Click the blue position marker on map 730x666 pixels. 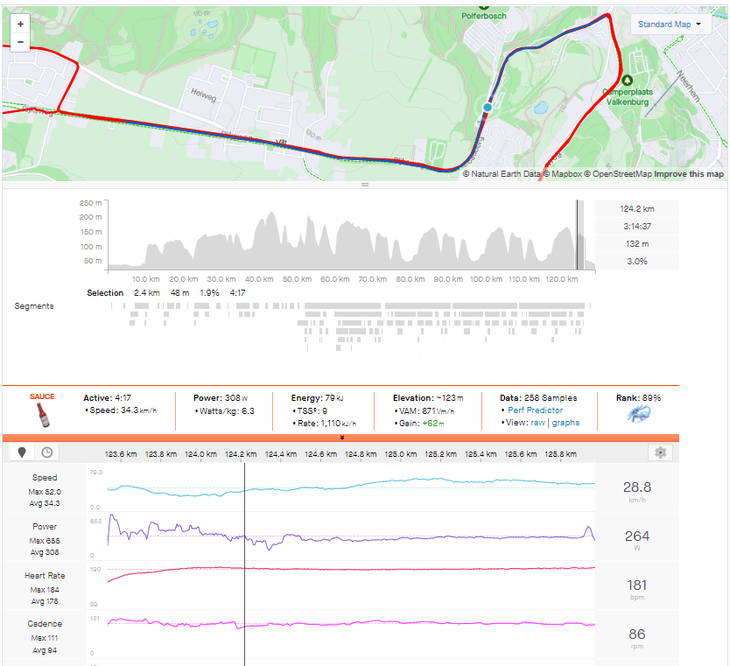point(487,107)
